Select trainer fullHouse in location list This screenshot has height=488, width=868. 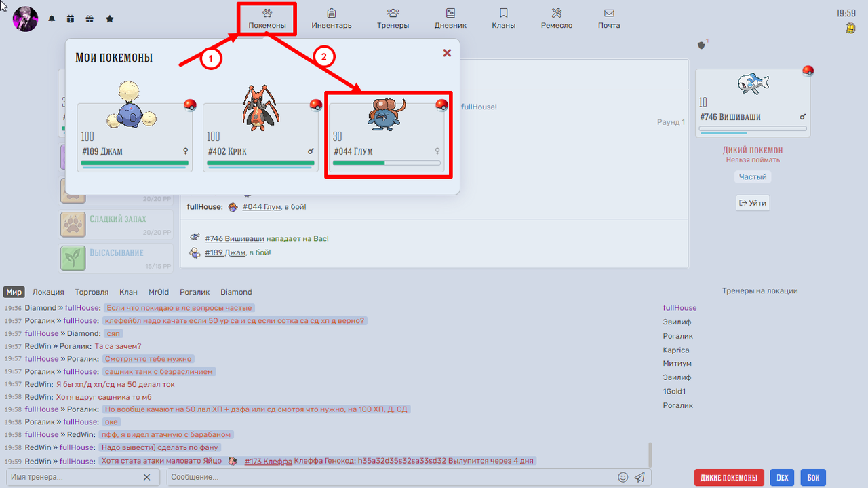click(x=679, y=308)
